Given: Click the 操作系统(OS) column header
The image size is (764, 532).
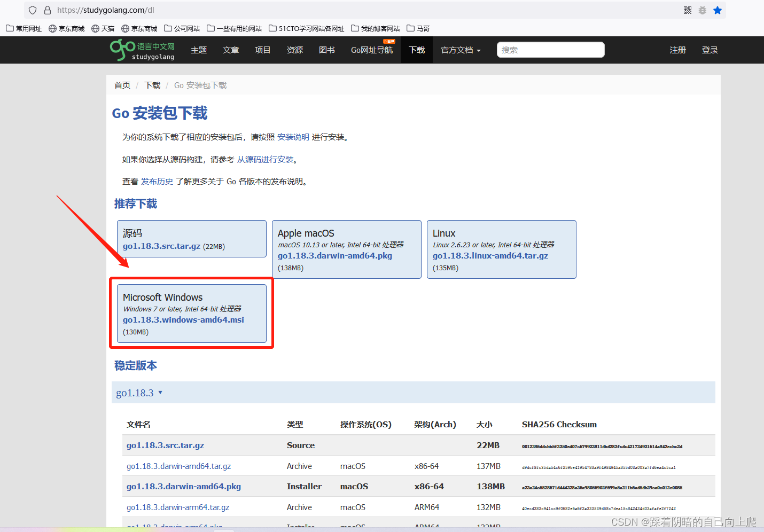Looking at the screenshot, I should pos(366,425).
